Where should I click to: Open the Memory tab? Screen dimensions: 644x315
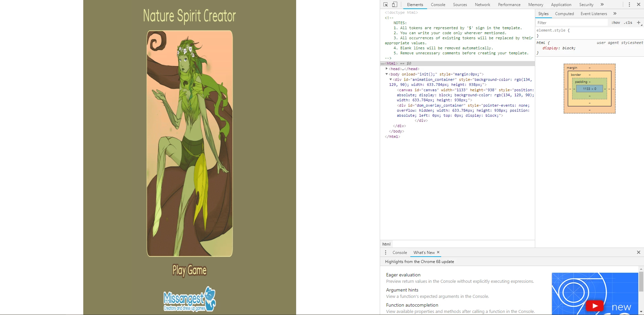(x=536, y=5)
